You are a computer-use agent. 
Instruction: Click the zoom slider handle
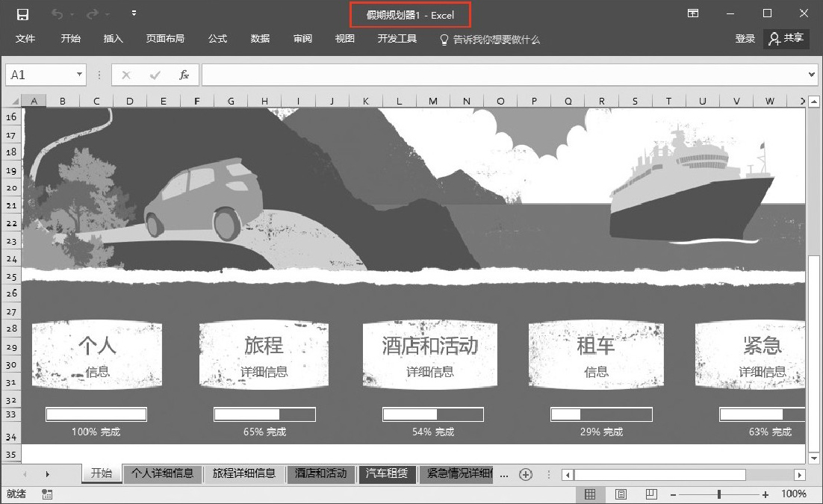[x=719, y=494]
